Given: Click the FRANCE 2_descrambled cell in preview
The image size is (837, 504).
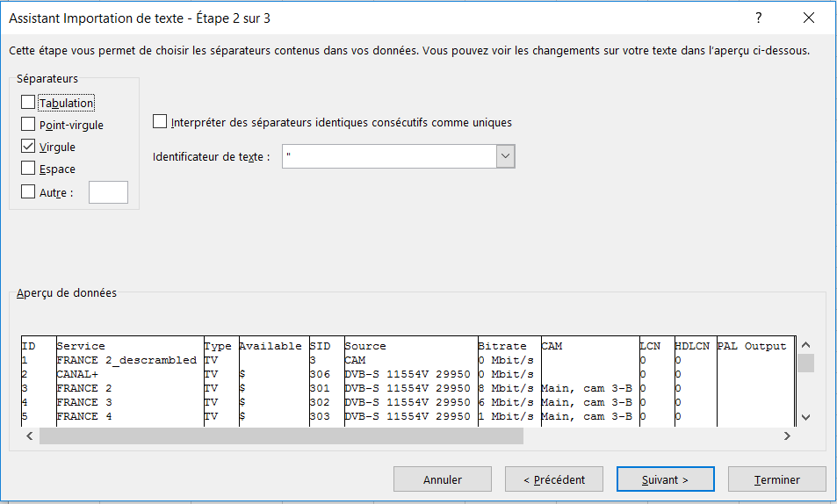Looking at the screenshot, I should point(126,360).
